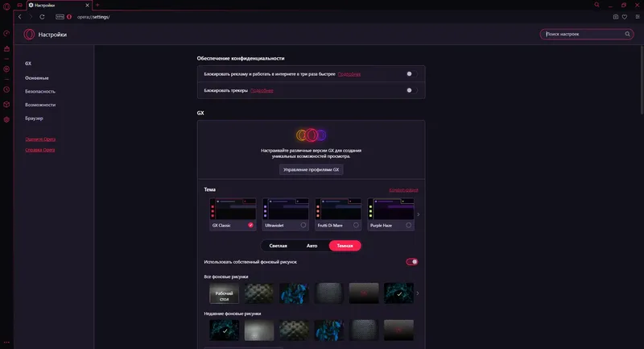644x349 pixels.
Task: Open Справка Opera link
Action: [39, 150]
